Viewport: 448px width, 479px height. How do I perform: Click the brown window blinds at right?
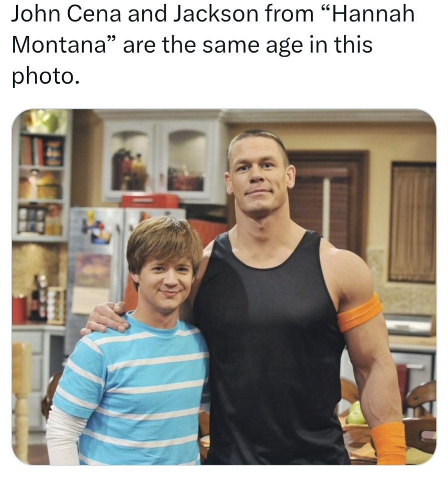pyautogui.click(x=412, y=223)
